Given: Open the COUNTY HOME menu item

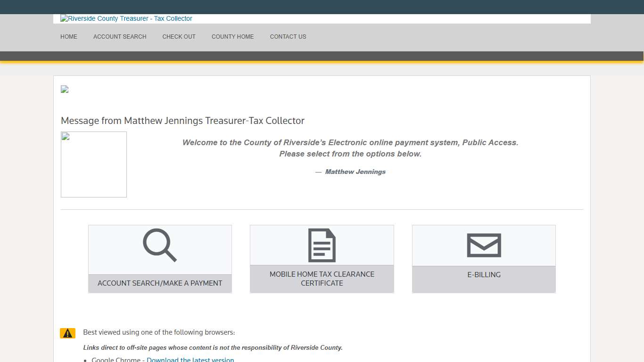Looking at the screenshot, I should [x=232, y=37].
